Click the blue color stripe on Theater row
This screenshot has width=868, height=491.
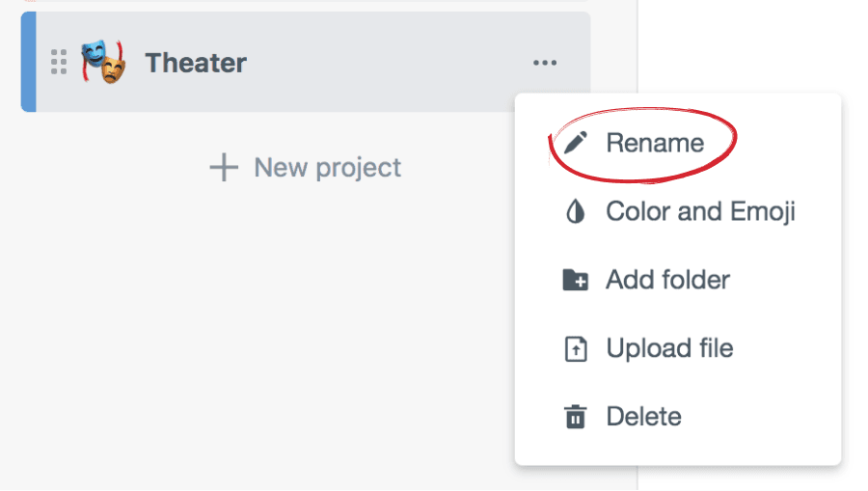tap(28, 63)
